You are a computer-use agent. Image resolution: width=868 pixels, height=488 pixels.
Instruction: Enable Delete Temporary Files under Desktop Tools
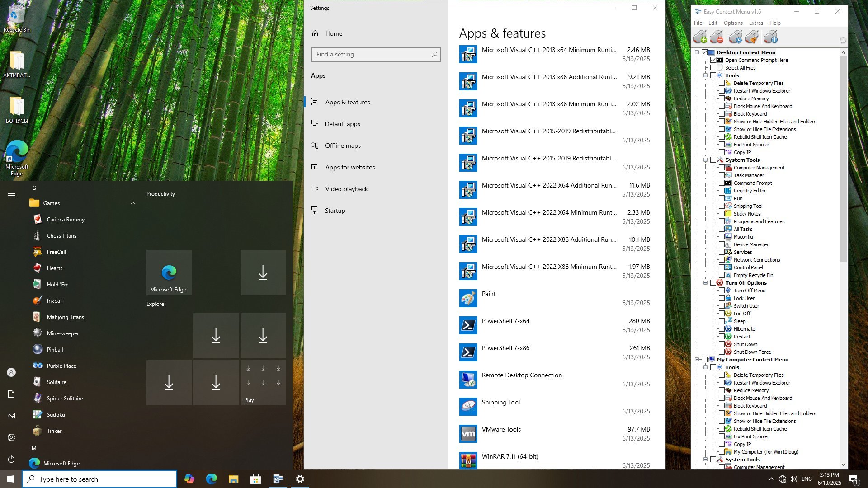tap(722, 83)
